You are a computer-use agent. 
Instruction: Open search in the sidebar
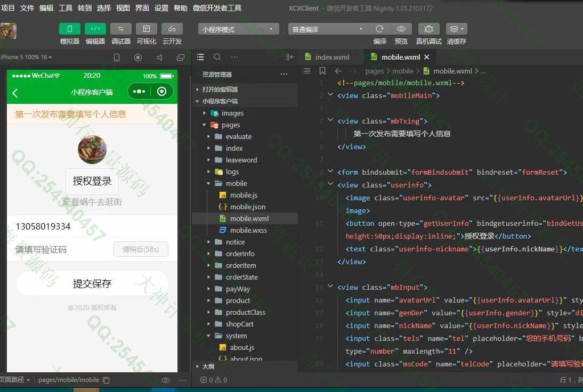(217, 57)
